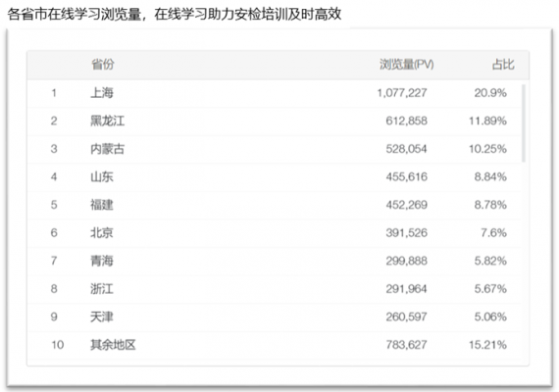Screen dimensions: 559x392
Task: Select the 黑龙江 province cell
Action: [x=107, y=122]
